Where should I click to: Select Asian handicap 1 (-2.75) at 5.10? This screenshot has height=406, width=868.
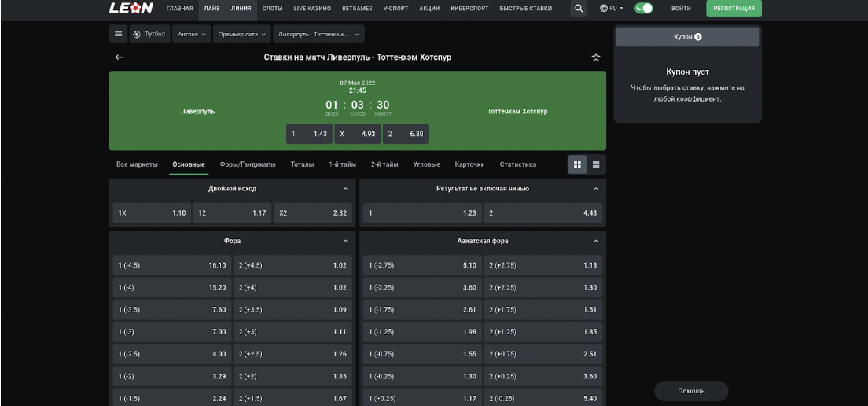tap(422, 265)
